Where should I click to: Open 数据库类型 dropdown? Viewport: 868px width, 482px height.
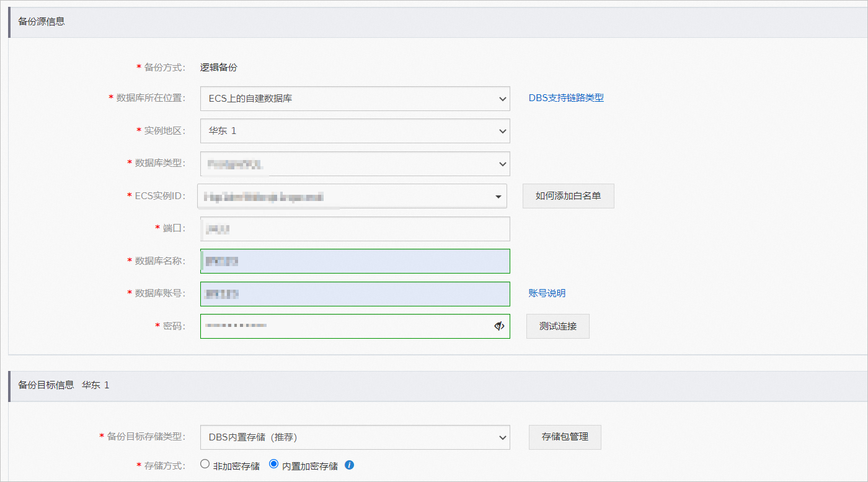pyautogui.click(x=355, y=164)
